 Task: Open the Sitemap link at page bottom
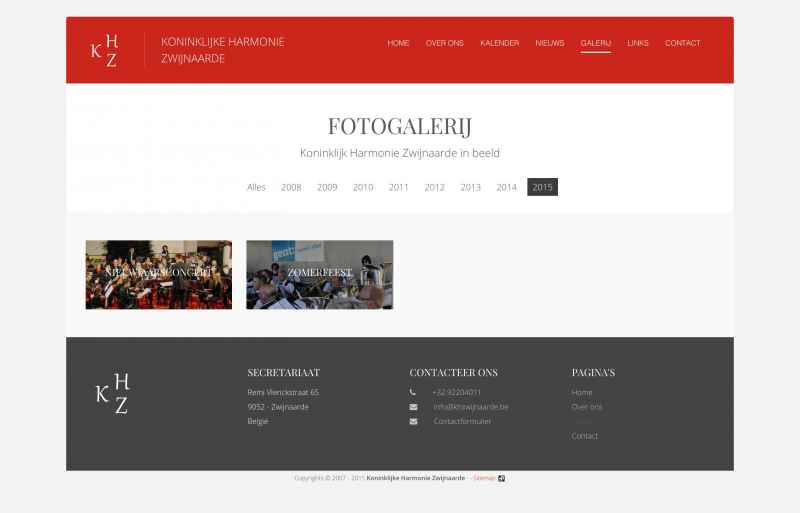point(484,478)
